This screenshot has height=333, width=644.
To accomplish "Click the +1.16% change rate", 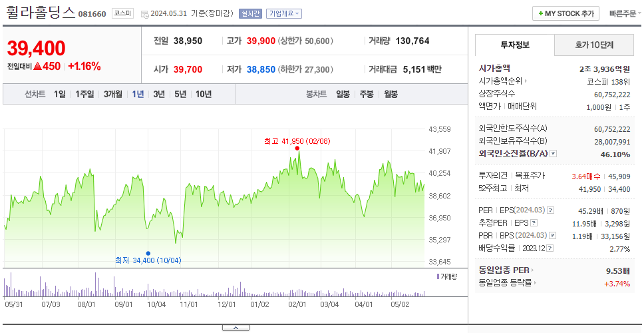I will (x=84, y=66).
